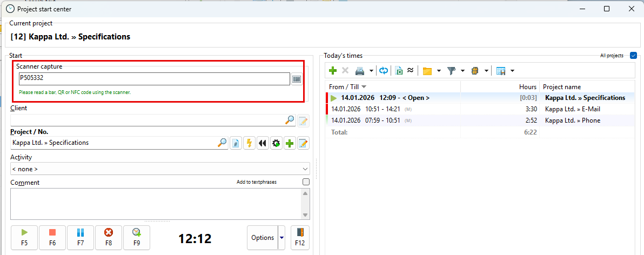Click the green plus in Today's times toolbar
Viewport: 644px width, 255px height.
tap(333, 71)
